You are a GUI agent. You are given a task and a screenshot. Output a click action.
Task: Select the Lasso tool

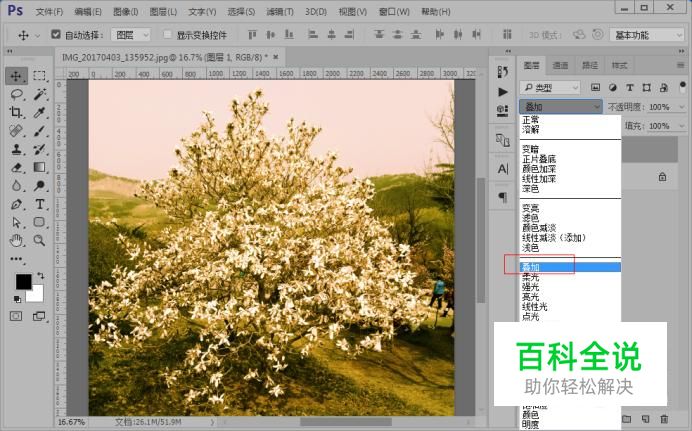(x=16, y=94)
